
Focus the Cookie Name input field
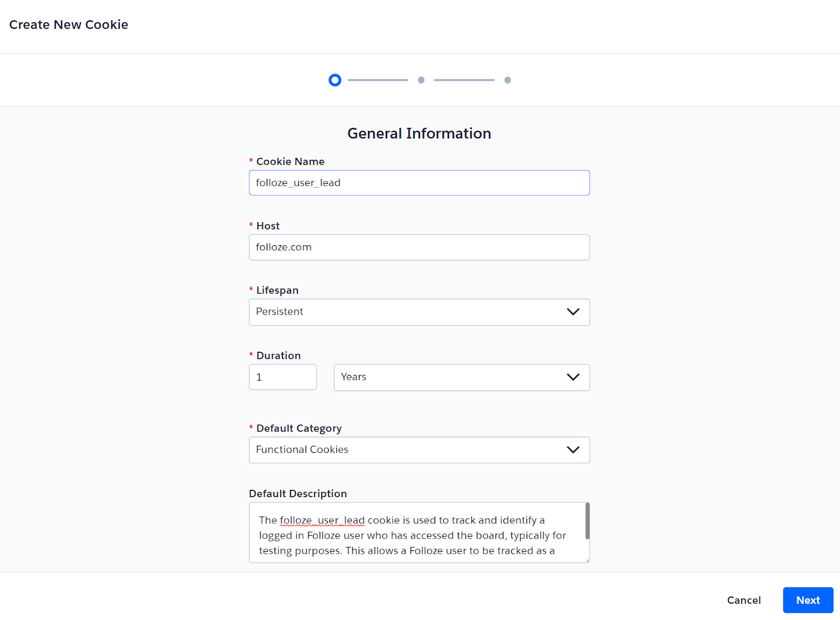point(419,183)
